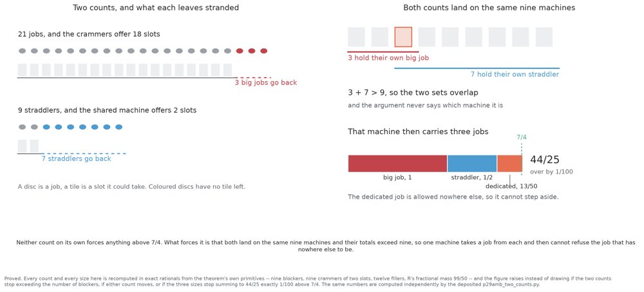Image resolution: width=644 pixels, height=292 pixels.
Task: Click the orange dedicated job bar segment
Action: pos(509,163)
